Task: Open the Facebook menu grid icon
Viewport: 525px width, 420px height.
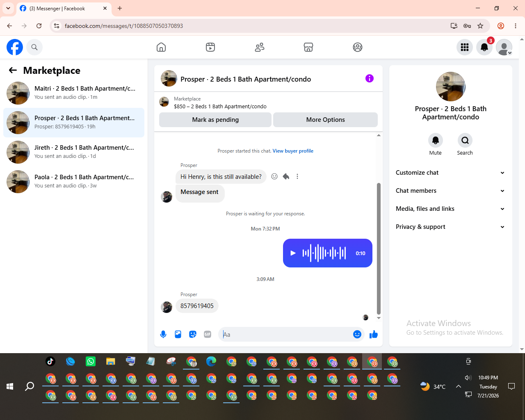Action: click(x=465, y=47)
